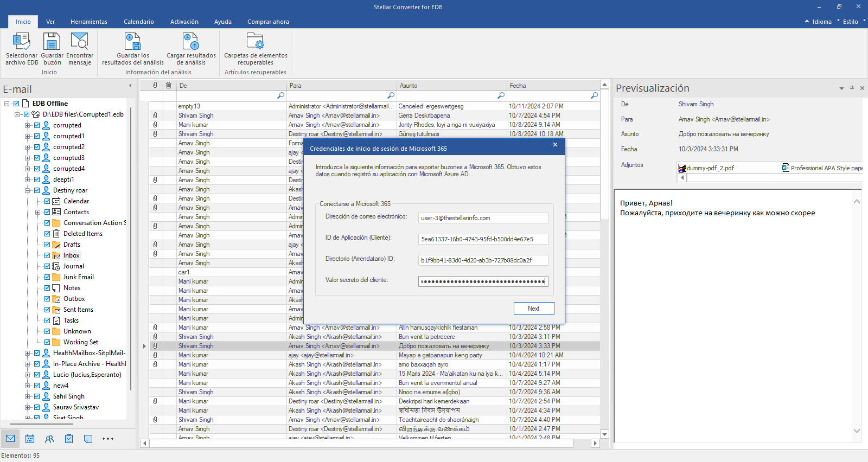The image size is (868, 462).
Task: Switch to mail view in bottom navigation
Action: (x=10, y=439)
